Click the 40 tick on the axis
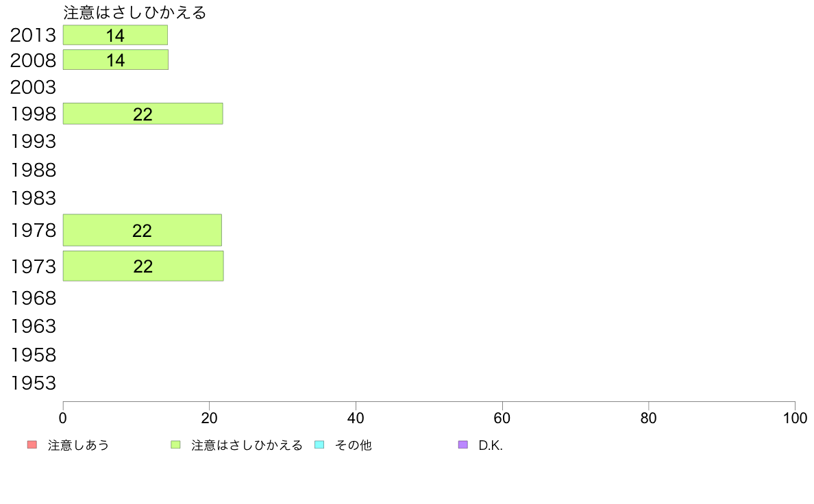The image size is (814, 504). click(356, 418)
